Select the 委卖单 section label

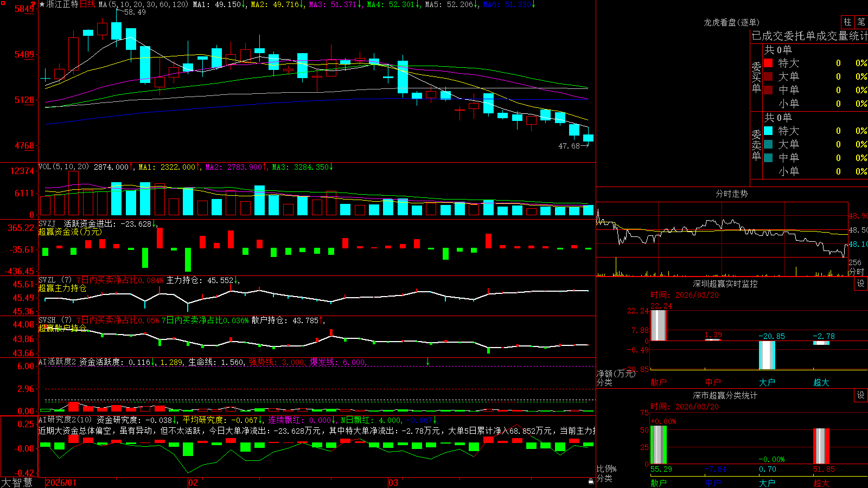[x=756, y=145]
